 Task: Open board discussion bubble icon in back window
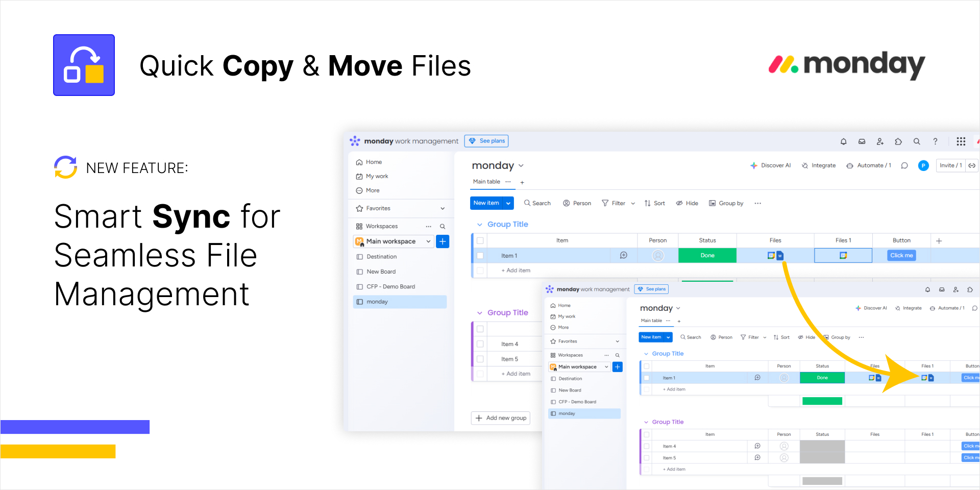click(904, 165)
